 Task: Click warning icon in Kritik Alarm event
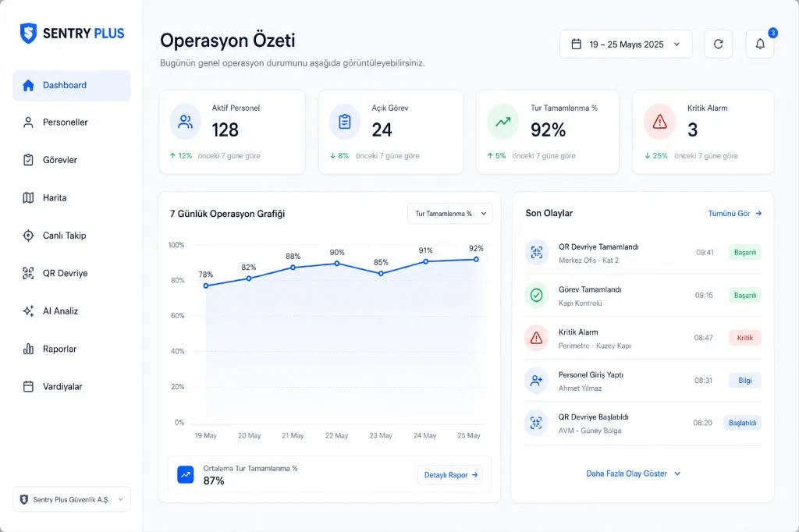point(537,338)
